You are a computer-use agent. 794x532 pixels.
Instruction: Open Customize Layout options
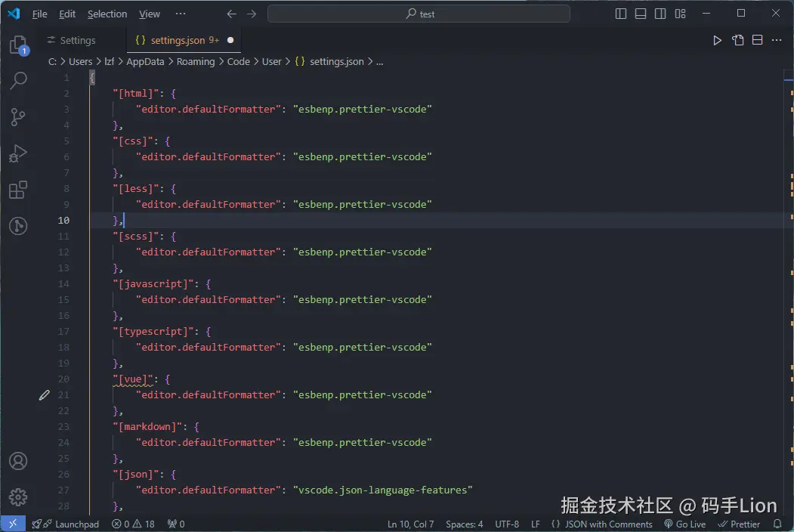point(680,13)
